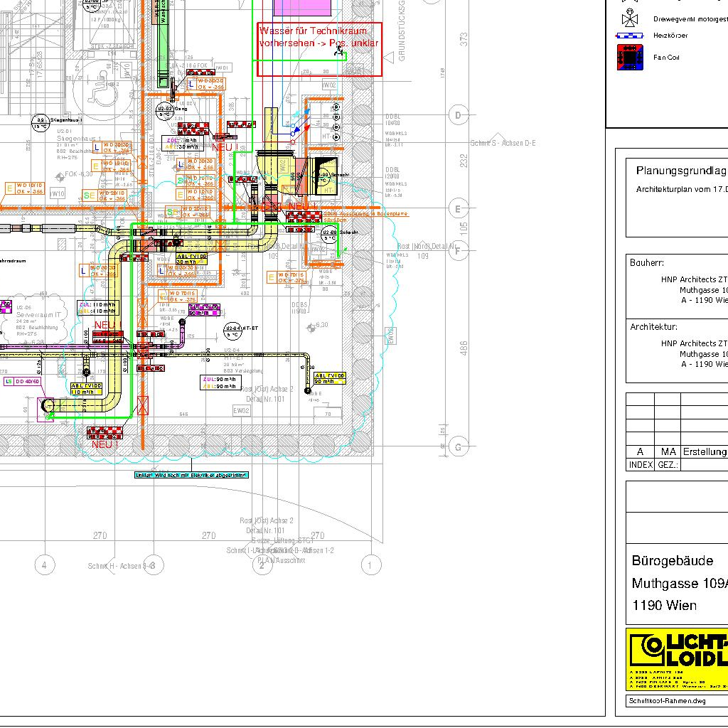
Task: Click the red-blue Fan Coil legend symbol
Action: (630, 57)
